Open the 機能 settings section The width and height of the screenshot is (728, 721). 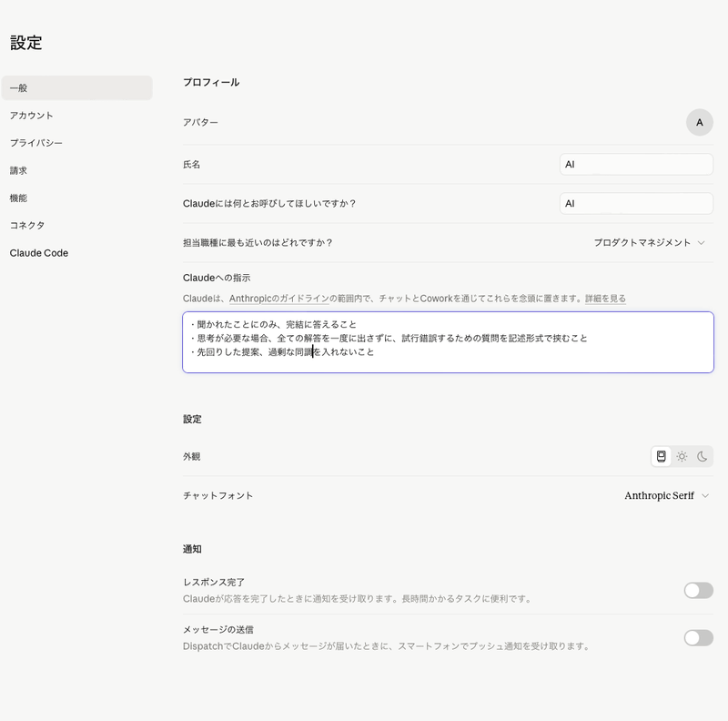click(18, 198)
